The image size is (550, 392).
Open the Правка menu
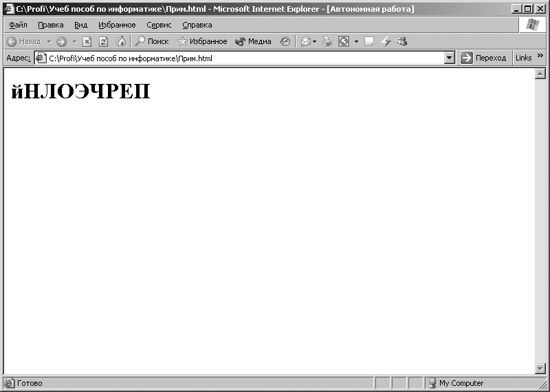tap(50, 25)
